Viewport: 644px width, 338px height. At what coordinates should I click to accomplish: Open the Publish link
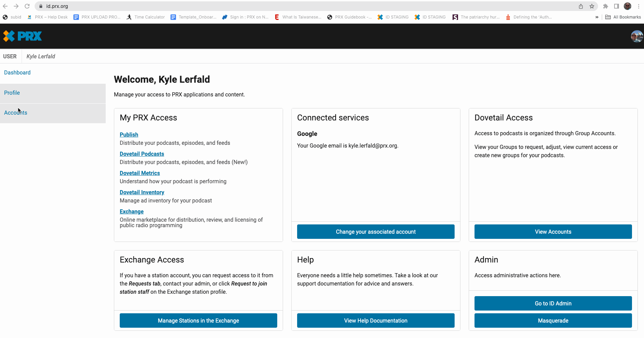pyautogui.click(x=129, y=135)
